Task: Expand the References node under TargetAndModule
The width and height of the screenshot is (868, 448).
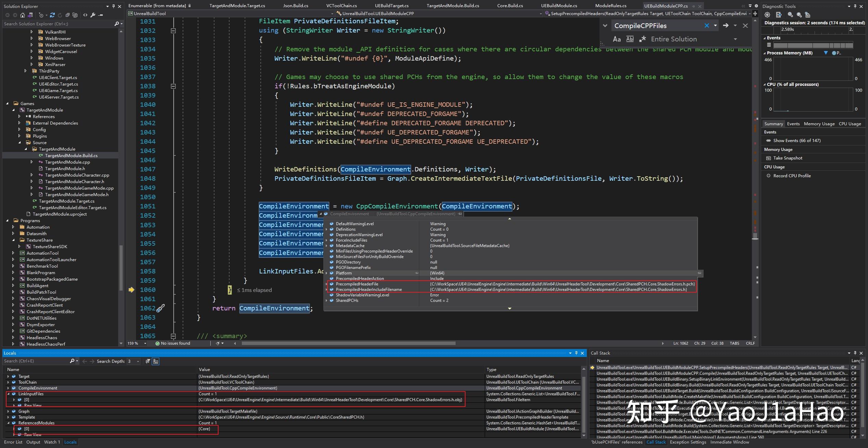Action: (20, 116)
